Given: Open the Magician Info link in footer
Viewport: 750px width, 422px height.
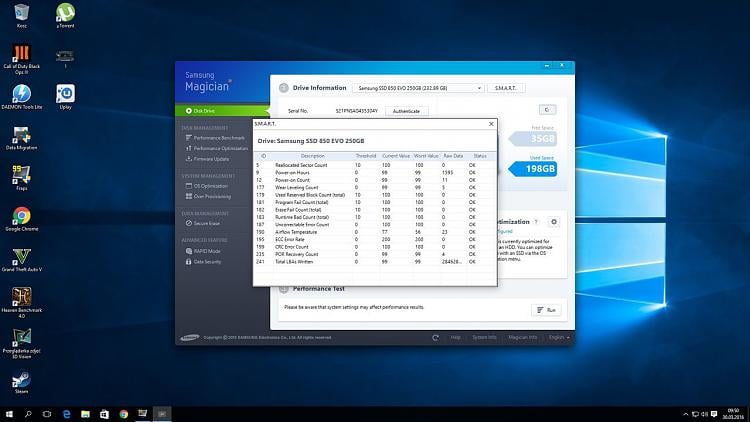Looking at the screenshot, I should (522, 337).
